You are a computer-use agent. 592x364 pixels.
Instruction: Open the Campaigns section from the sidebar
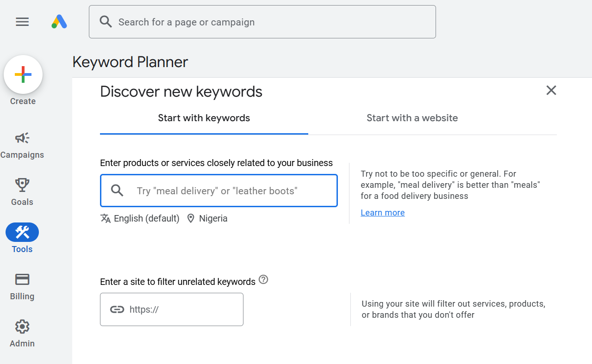pos(22,143)
